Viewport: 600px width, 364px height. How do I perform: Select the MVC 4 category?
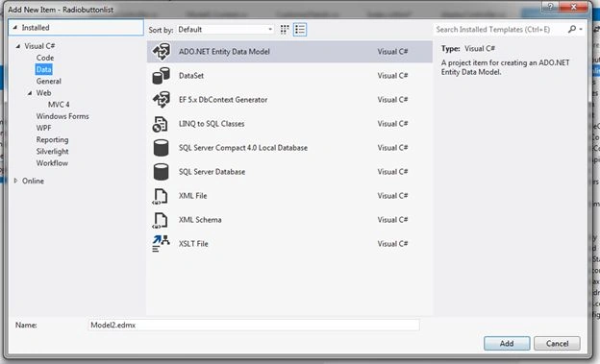pyautogui.click(x=59, y=105)
